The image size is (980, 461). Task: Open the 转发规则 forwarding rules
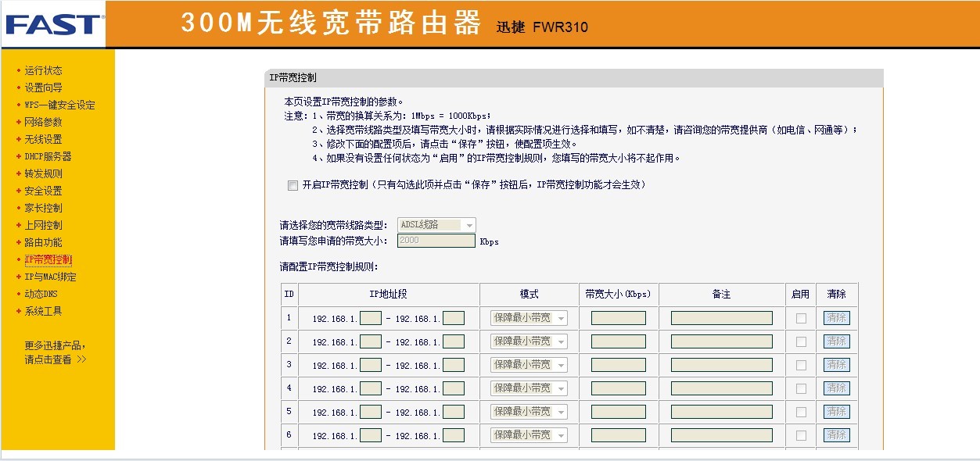pos(43,173)
